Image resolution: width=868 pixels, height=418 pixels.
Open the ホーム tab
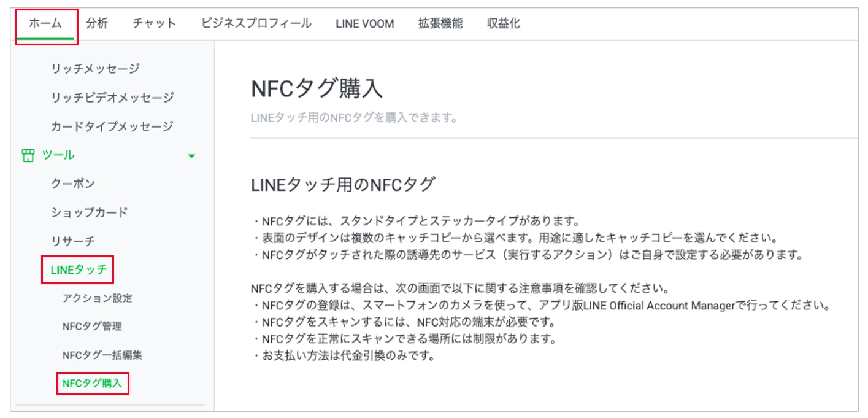pos(45,24)
